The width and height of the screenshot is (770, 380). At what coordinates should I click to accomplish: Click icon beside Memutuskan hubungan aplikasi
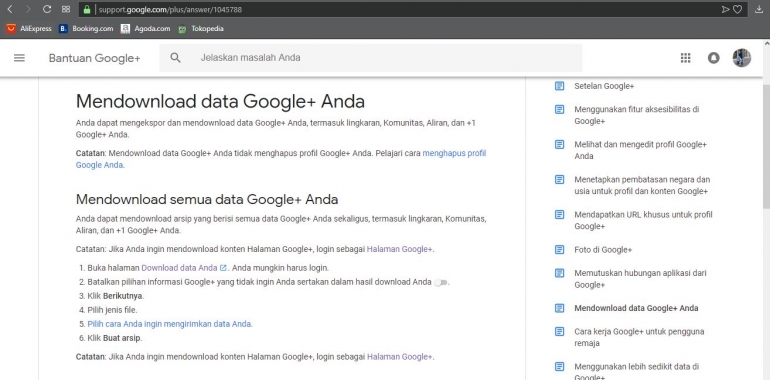pyautogui.click(x=559, y=273)
